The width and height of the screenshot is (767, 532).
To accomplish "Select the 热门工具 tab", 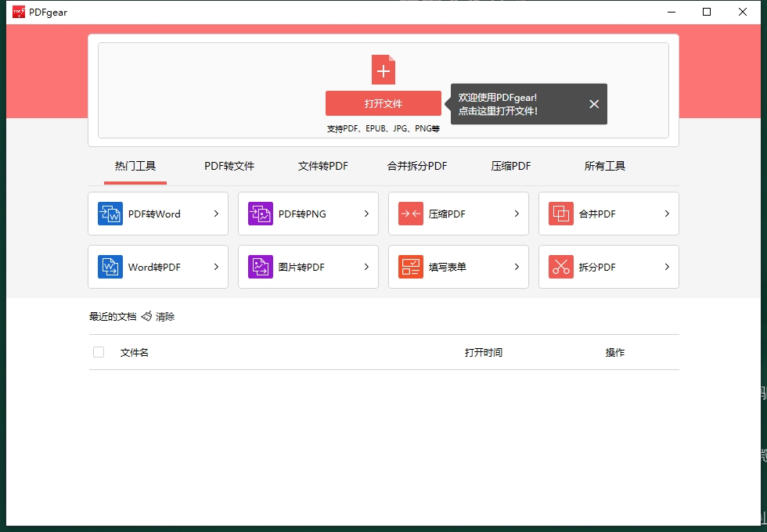I will (135, 166).
